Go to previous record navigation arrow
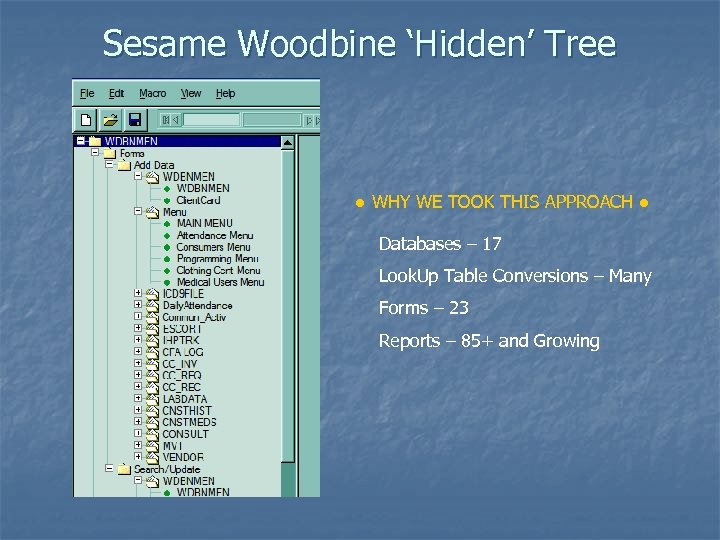Screen dimensions: 720x540 pyautogui.click(x=175, y=120)
